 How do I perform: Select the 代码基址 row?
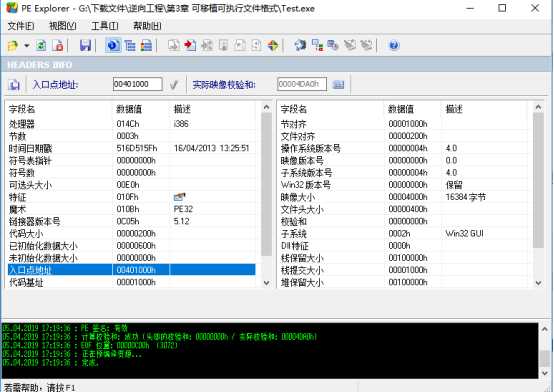point(131,282)
